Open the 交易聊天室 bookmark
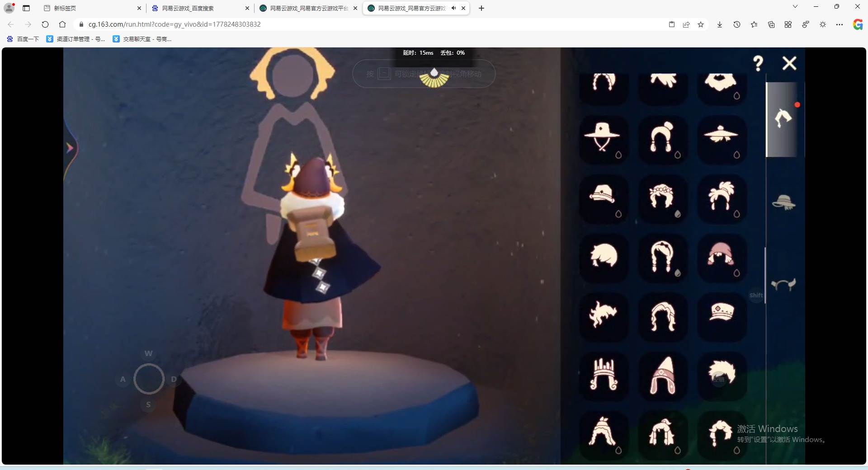Screen dimensions: 868x470 [142, 39]
